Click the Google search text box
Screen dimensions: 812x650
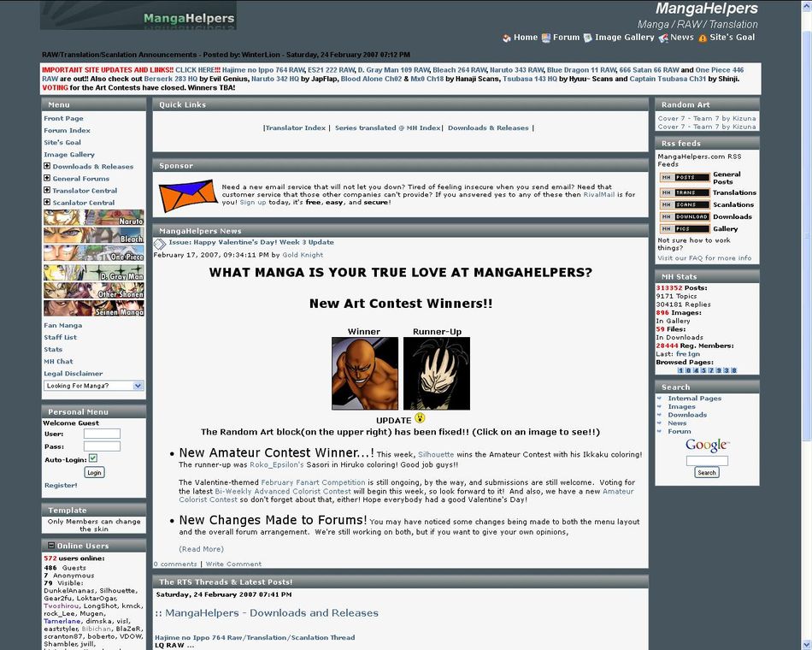pos(707,461)
